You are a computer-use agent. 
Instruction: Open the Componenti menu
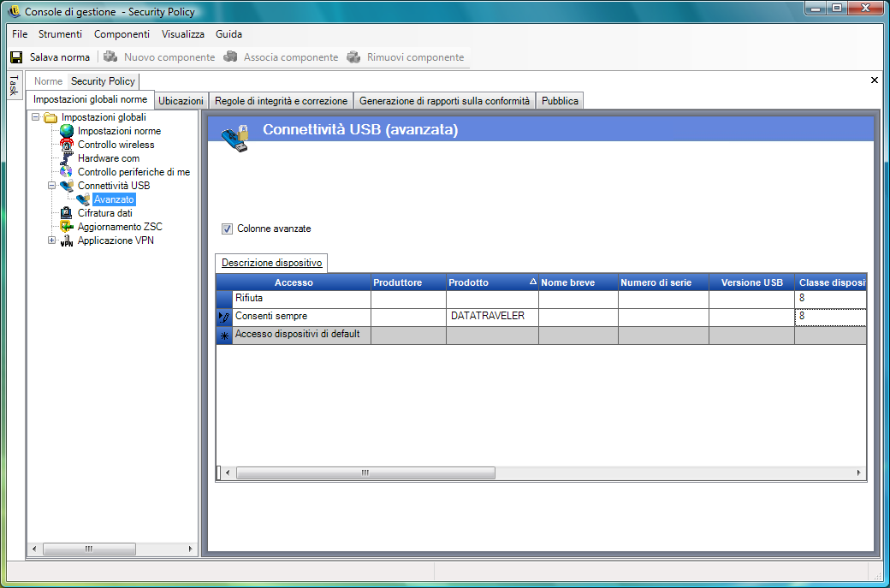pos(122,34)
